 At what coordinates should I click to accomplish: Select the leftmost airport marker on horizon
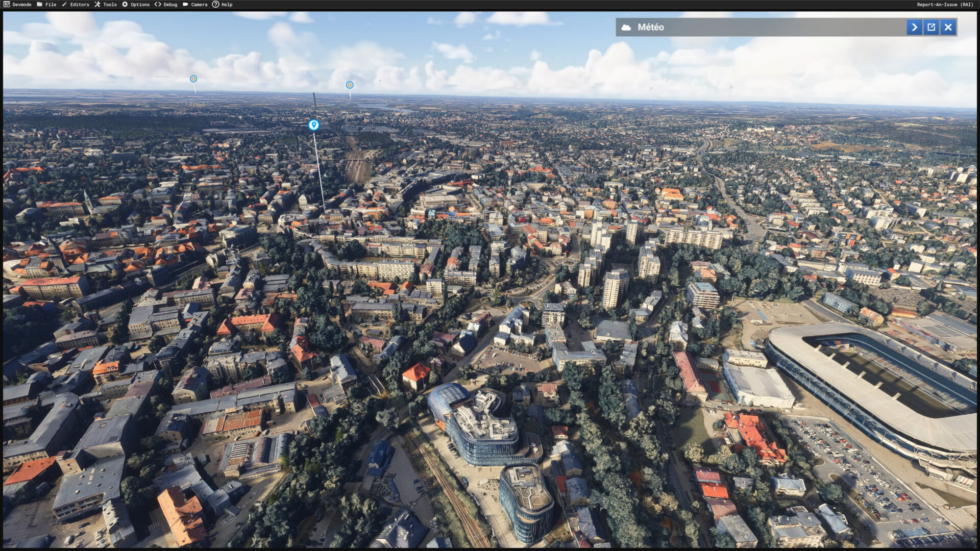point(193,79)
